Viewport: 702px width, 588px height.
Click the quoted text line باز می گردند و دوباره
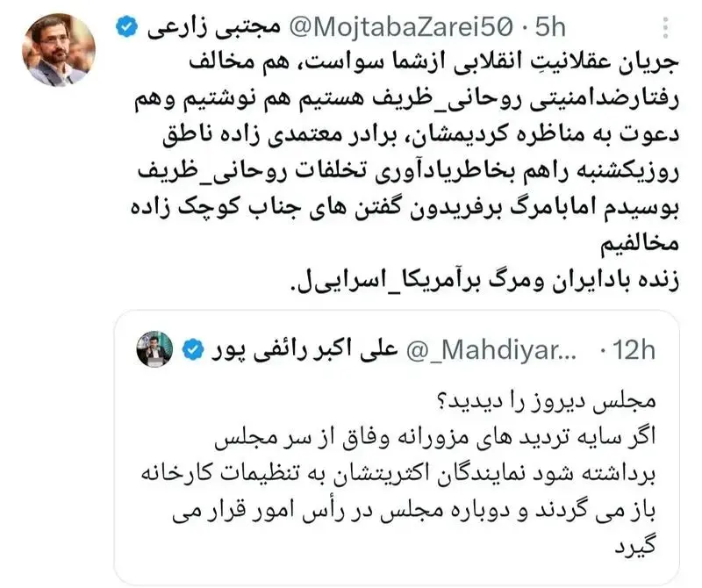pos(413,511)
